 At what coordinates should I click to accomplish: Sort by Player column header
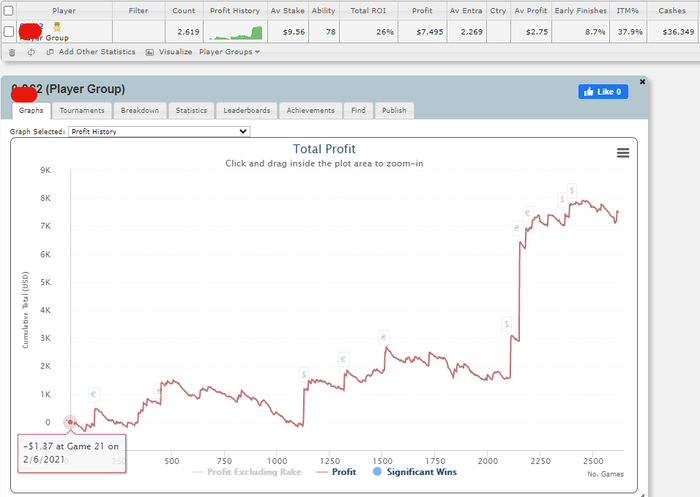(64, 10)
